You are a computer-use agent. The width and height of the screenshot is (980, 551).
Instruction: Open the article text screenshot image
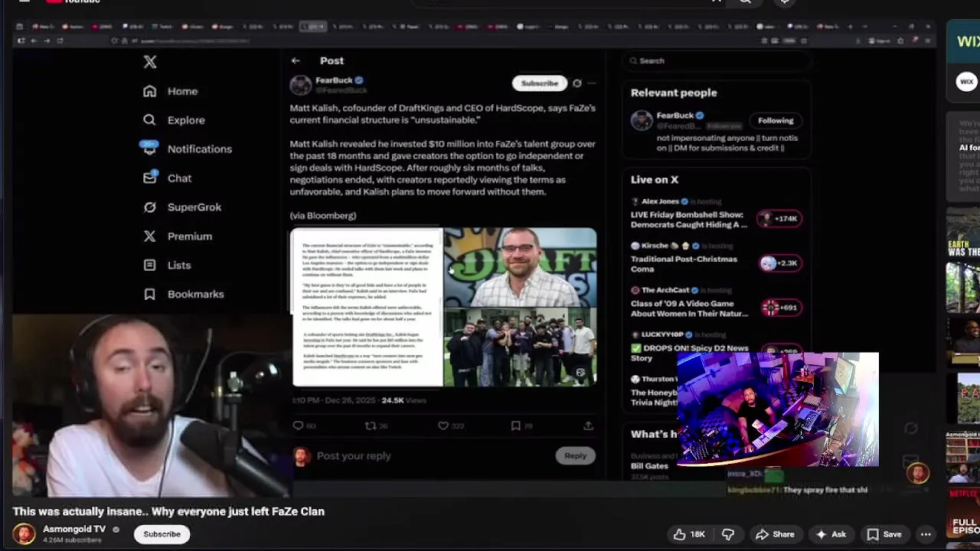367,308
